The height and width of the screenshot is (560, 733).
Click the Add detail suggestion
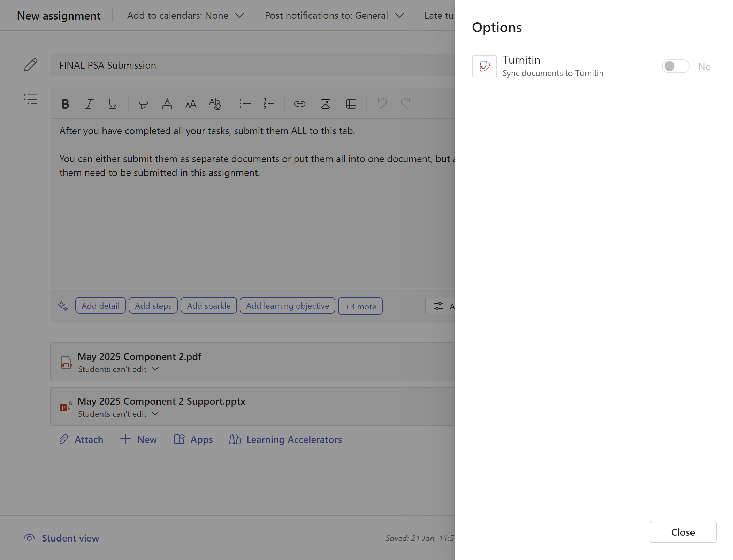(x=100, y=306)
